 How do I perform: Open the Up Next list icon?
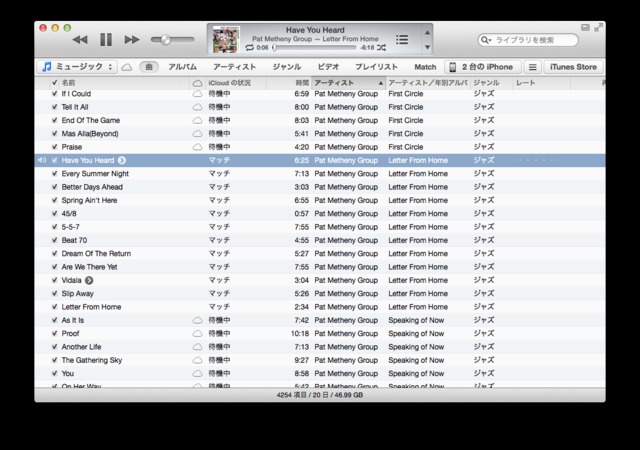pyautogui.click(x=402, y=40)
